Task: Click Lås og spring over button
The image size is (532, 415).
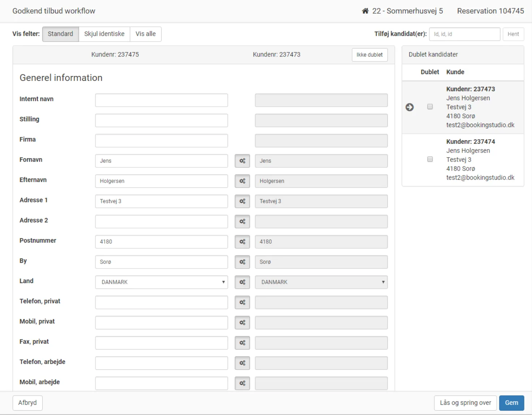Action: (x=465, y=403)
